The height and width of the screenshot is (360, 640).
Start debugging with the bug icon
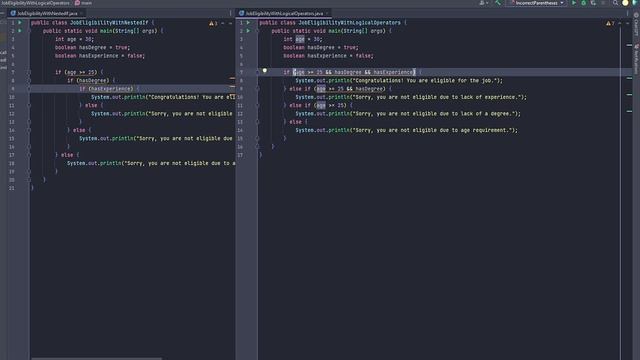[584, 3]
